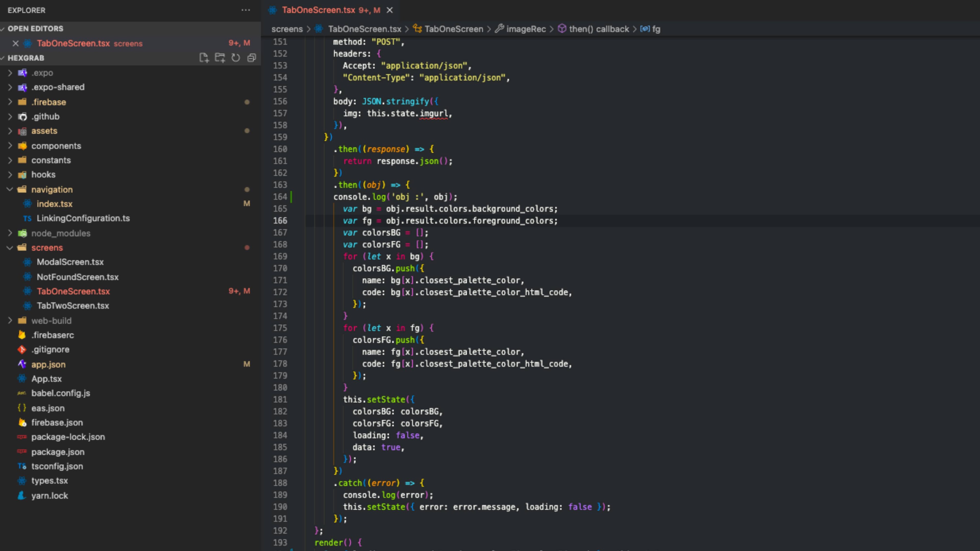Image resolution: width=980 pixels, height=551 pixels.
Task: Click fg variable breadcrumb
Action: click(x=656, y=29)
